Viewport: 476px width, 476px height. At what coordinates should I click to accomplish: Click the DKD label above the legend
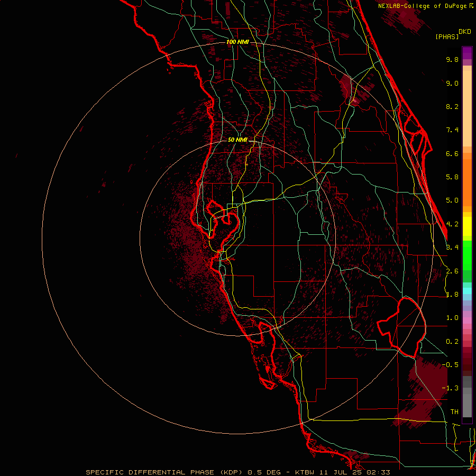(x=465, y=32)
